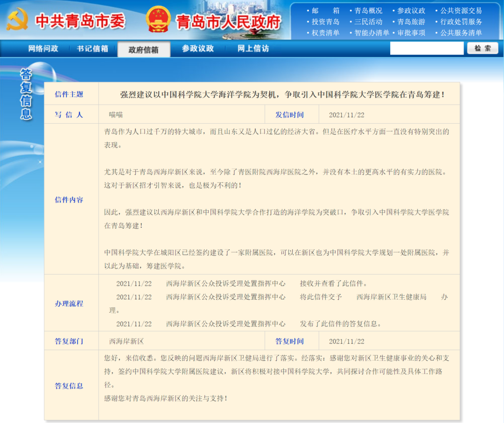Click the 公共服务清单 link

461,33
